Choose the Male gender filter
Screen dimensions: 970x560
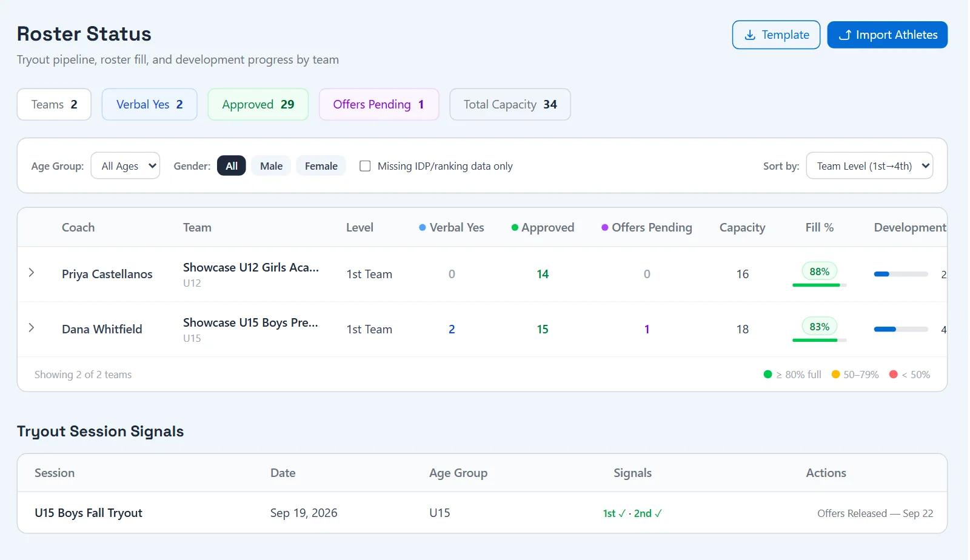pos(271,165)
